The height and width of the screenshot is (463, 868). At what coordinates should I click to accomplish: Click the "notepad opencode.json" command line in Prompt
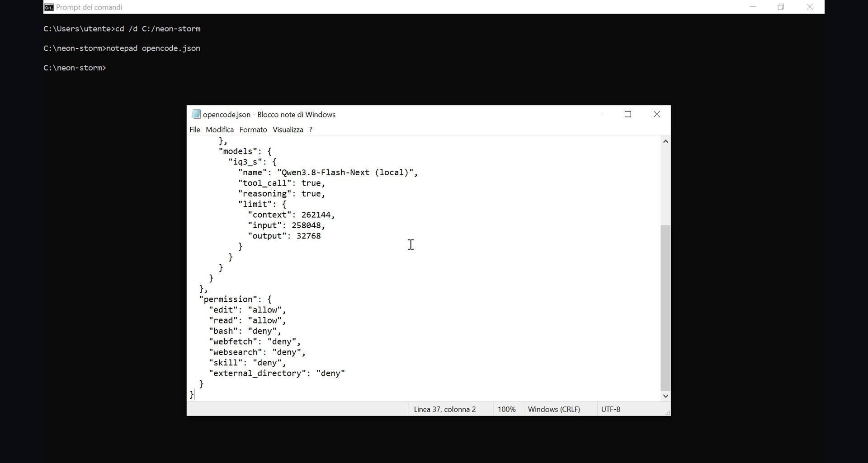tap(153, 48)
